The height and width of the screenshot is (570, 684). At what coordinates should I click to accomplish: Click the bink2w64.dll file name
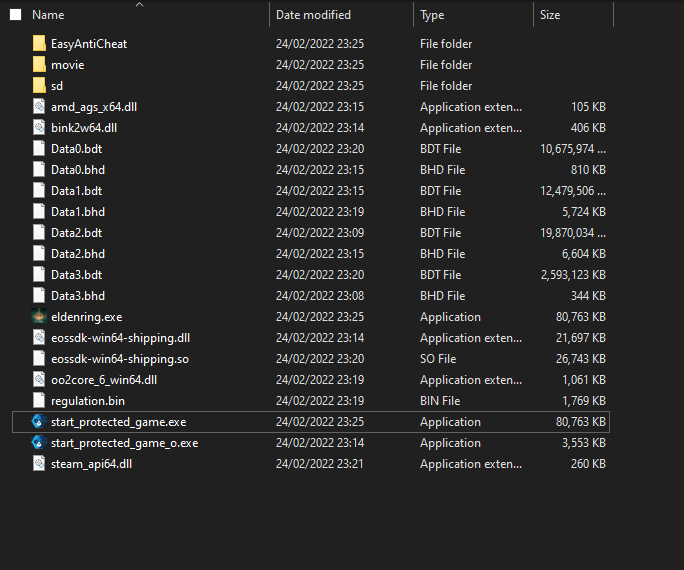pos(84,128)
